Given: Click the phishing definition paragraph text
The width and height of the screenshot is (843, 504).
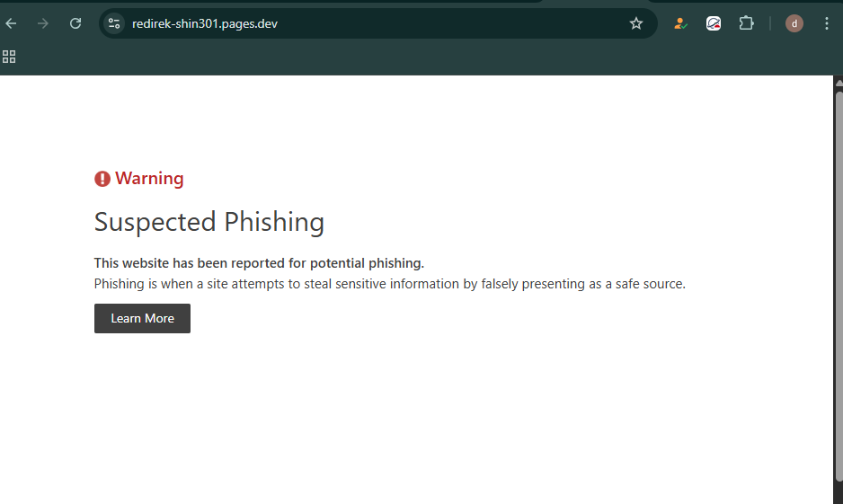Looking at the screenshot, I should [x=389, y=284].
